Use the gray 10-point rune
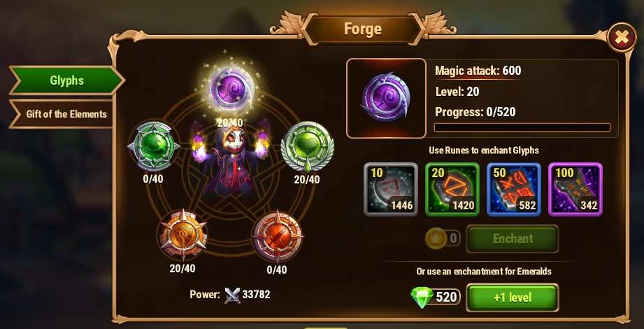This screenshot has width=644, height=329. [391, 189]
